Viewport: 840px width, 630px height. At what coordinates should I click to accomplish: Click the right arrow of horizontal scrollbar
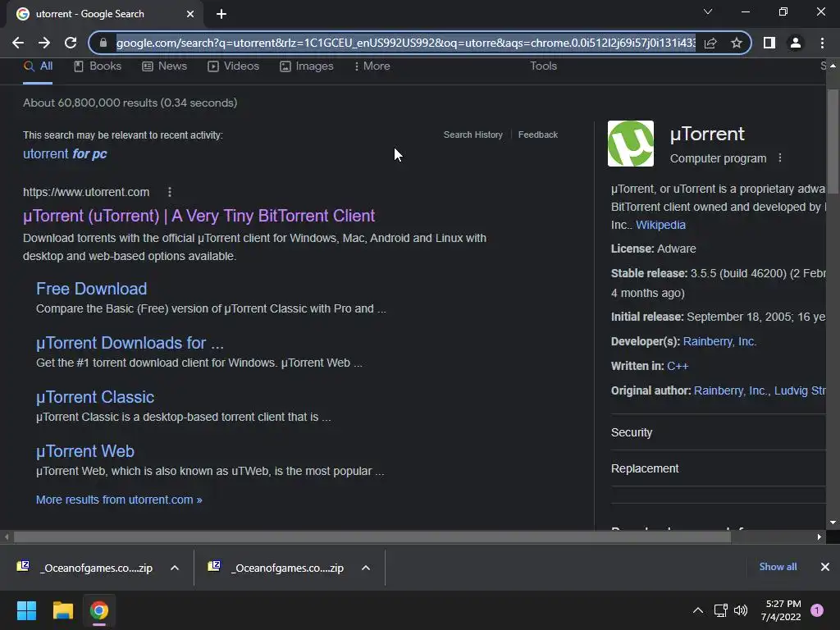[819, 536]
